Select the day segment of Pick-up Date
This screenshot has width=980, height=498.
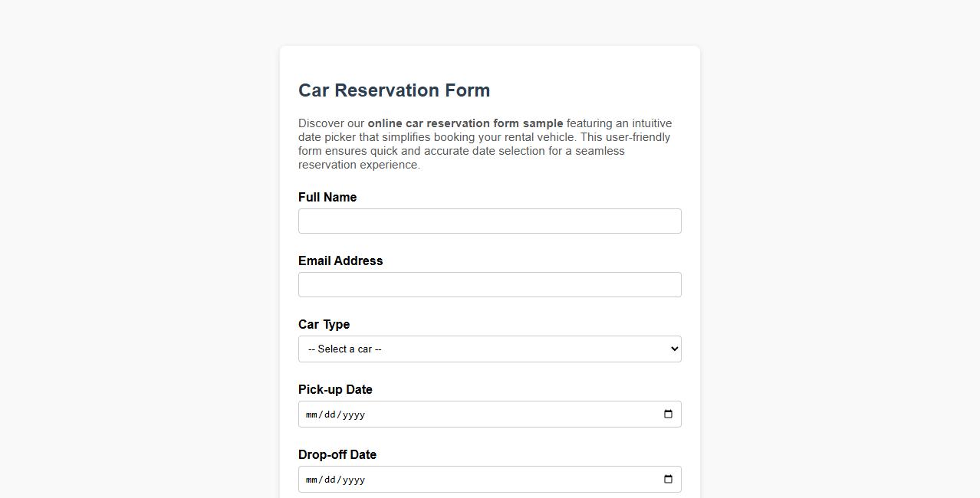(x=329, y=414)
